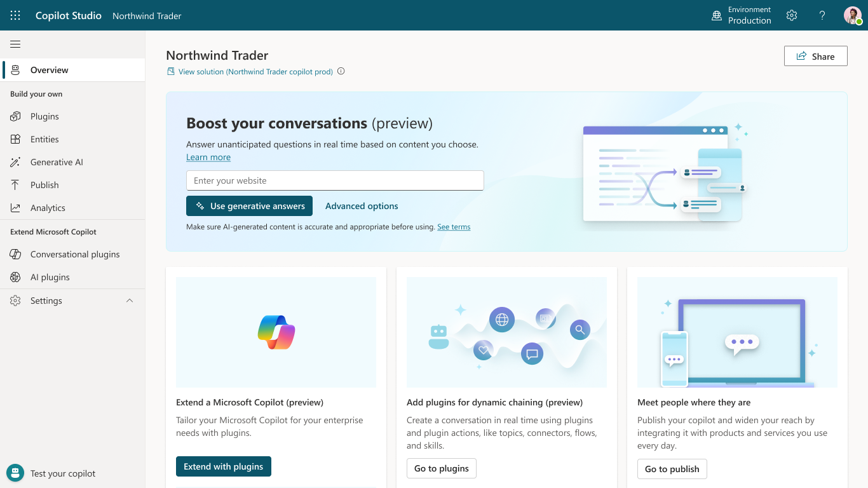Viewport: 868px width, 488px height.
Task: Open the See terms link
Action: [453, 226]
